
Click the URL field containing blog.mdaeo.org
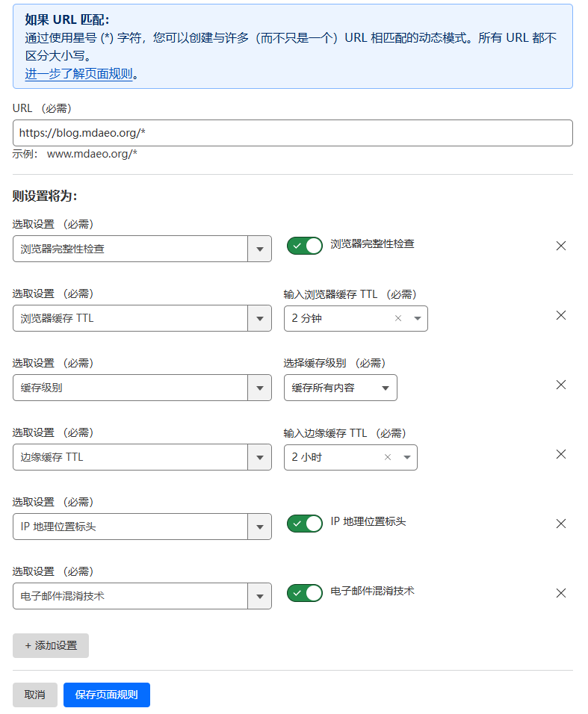click(x=292, y=133)
